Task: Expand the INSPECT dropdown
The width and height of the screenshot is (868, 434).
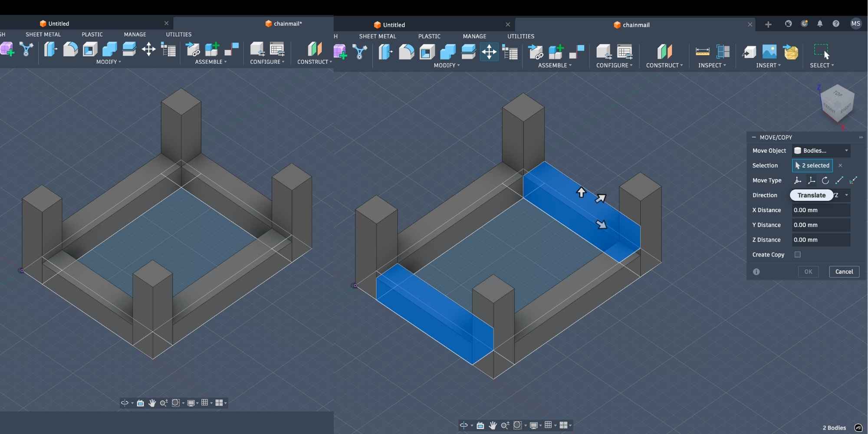Action: 712,66
